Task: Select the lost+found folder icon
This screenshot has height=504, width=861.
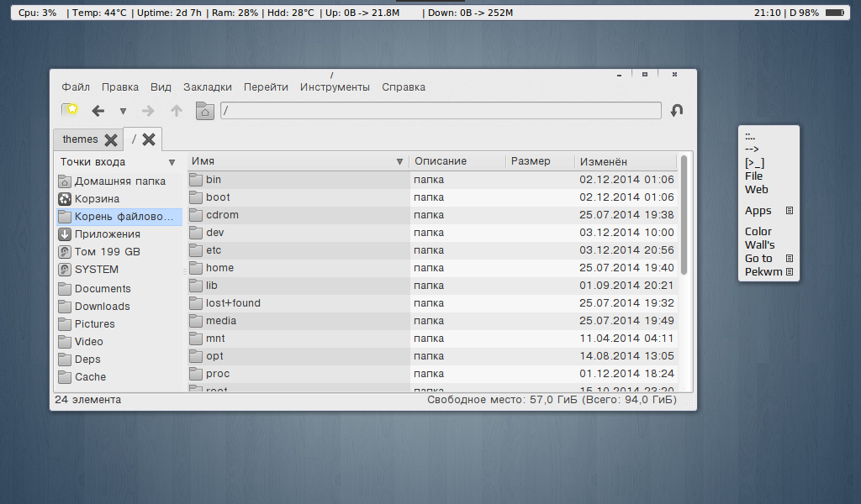Action: [196, 302]
